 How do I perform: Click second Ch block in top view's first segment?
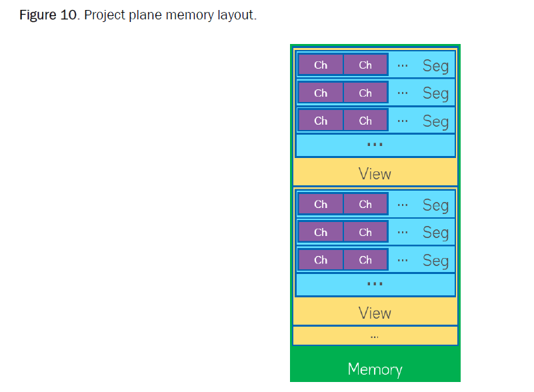(x=365, y=65)
